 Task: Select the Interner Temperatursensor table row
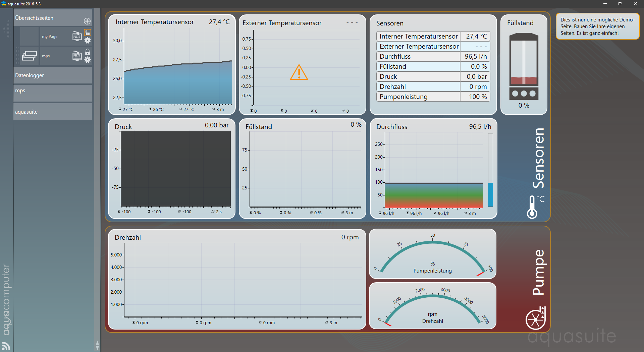433,36
